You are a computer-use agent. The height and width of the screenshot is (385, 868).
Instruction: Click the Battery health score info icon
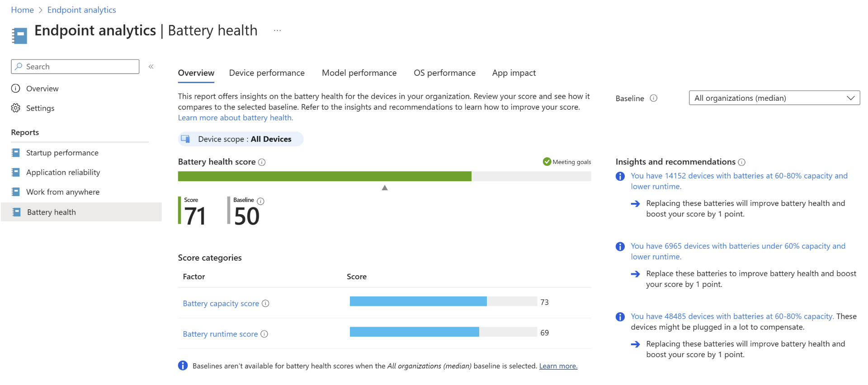(x=262, y=162)
